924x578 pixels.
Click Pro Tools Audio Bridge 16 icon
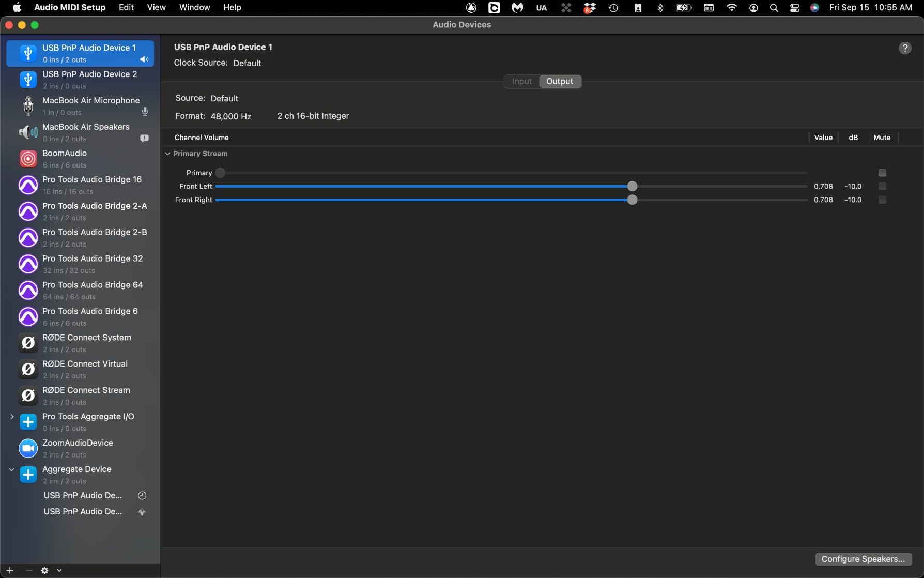click(x=28, y=185)
